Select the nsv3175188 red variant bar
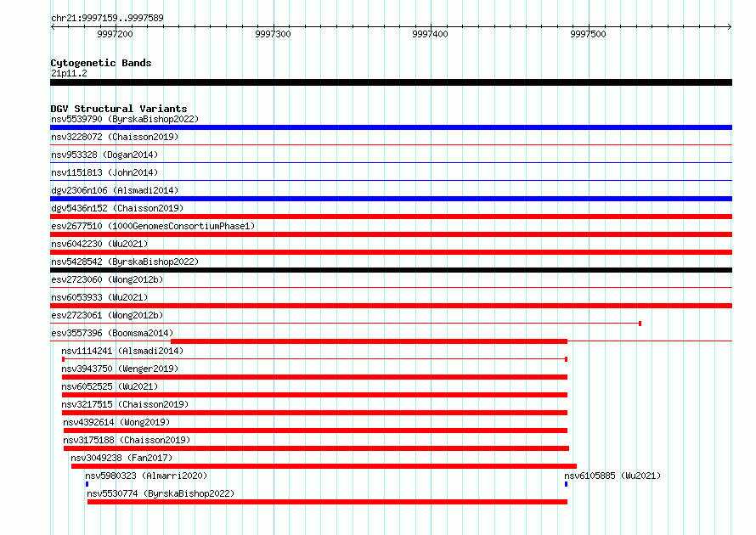The image size is (756, 535). pyautogui.click(x=316, y=448)
